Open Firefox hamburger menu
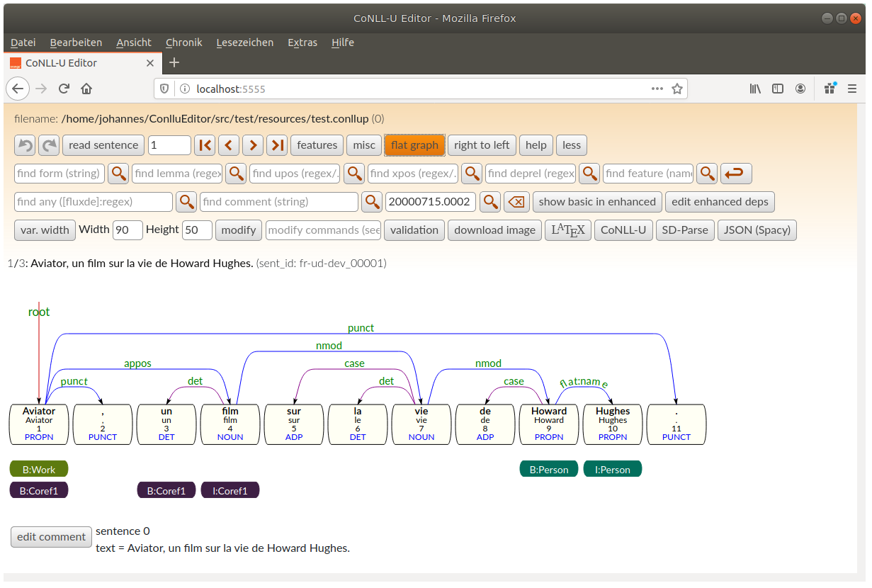 [853, 89]
